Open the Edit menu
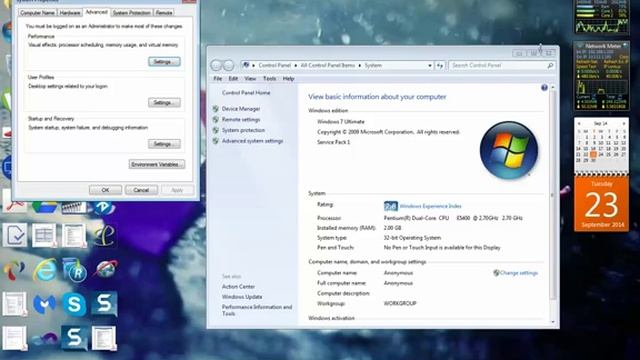640x360 pixels. 233,78
